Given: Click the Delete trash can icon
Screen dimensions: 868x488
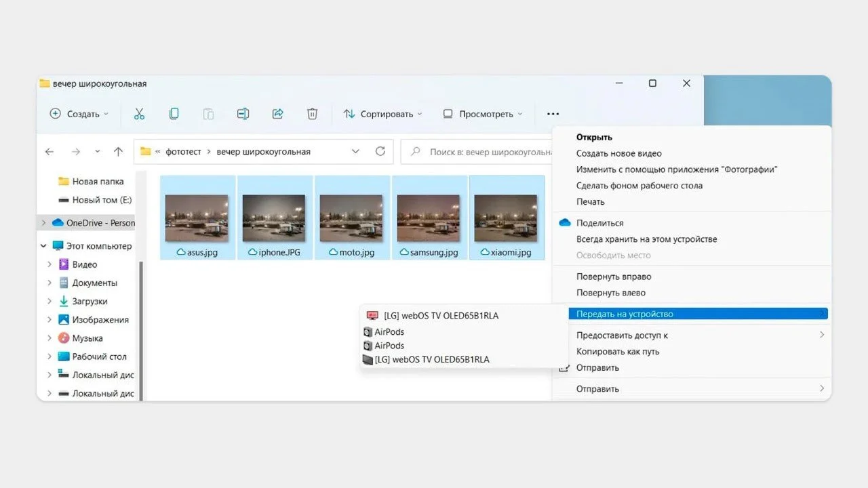Looking at the screenshot, I should (x=312, y=114).
